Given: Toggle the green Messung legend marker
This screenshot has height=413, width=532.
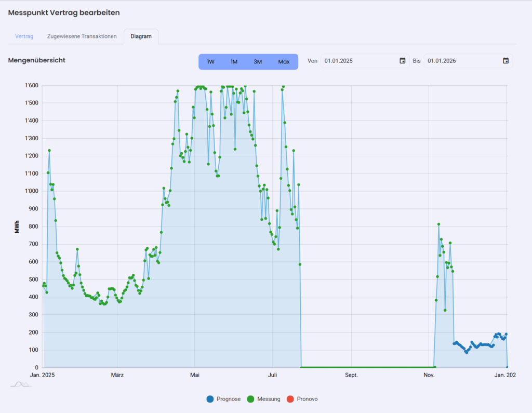Looking at the screenshot, I should click(250, 399).
